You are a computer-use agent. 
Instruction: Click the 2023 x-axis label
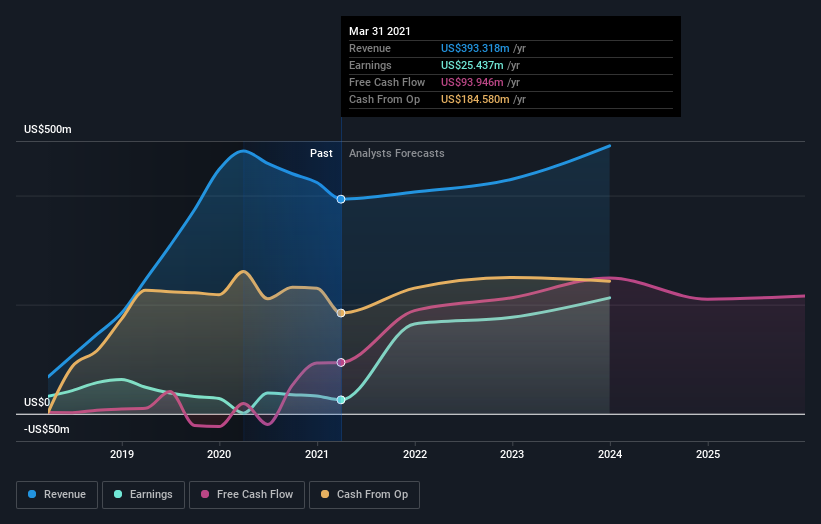click(x=512, y=454)
